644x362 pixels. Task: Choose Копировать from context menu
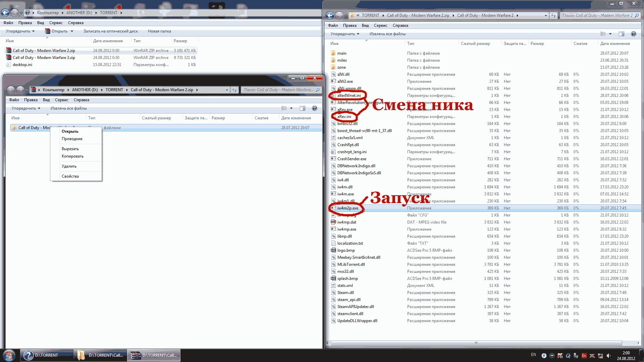coord(72,156)
